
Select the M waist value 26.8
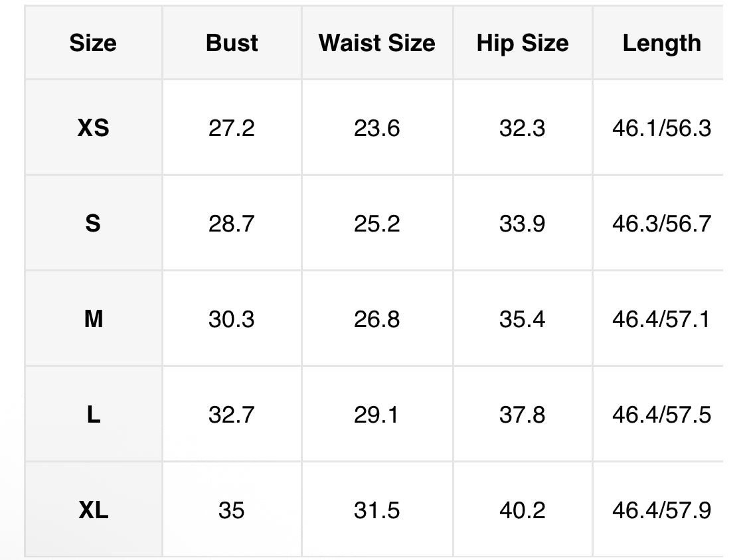coord(376,319)
